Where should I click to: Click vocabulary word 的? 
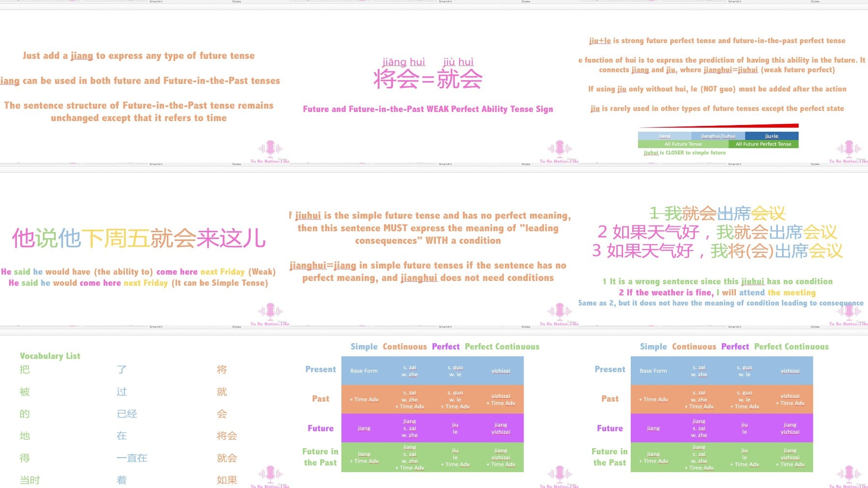pyautogui.click(x=25, y=414)
